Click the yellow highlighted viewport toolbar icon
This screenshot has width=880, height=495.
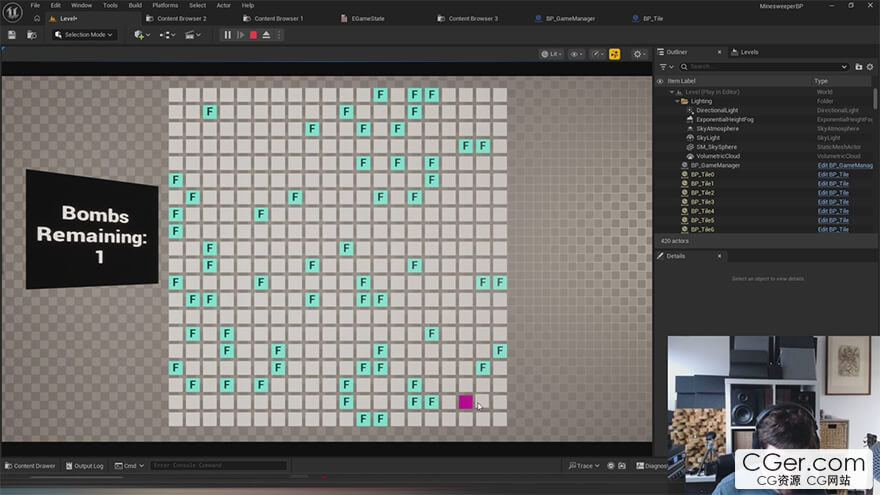[614, 54]
